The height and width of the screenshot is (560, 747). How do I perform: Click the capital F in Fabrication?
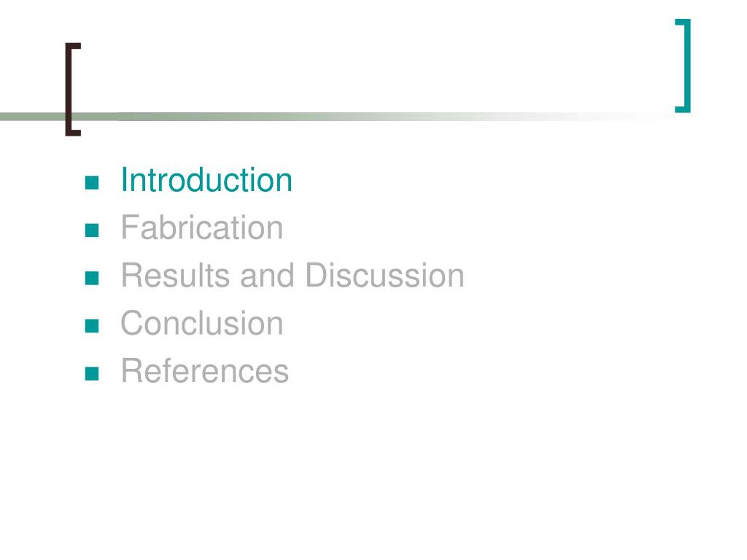click(131, 227)
